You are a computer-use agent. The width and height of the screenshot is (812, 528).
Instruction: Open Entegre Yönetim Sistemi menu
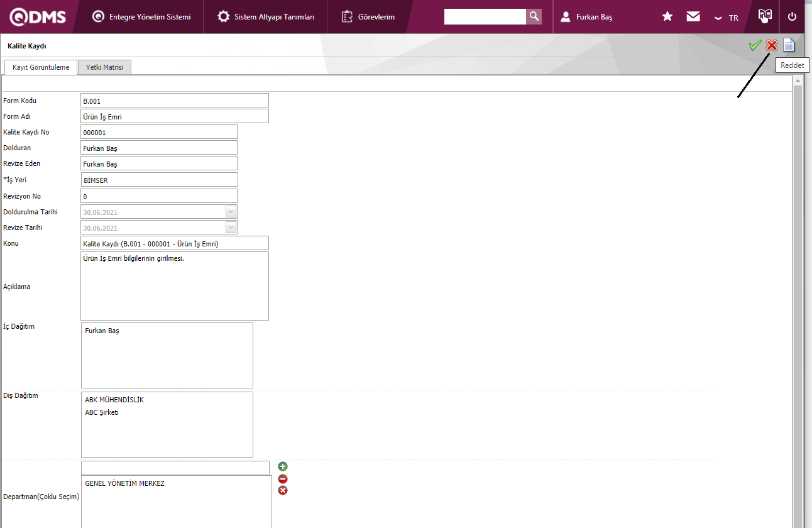[141, 17]
